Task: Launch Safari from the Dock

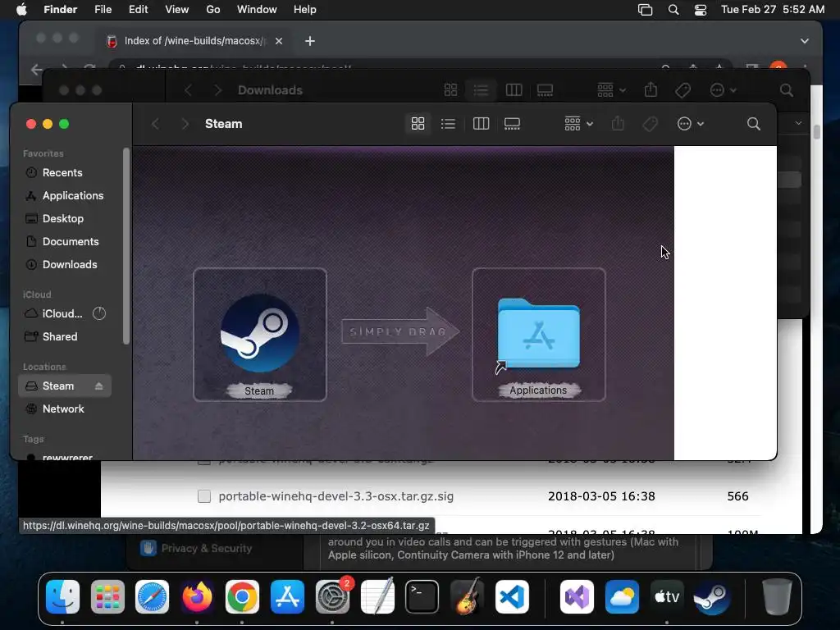Action: (152, 596)
